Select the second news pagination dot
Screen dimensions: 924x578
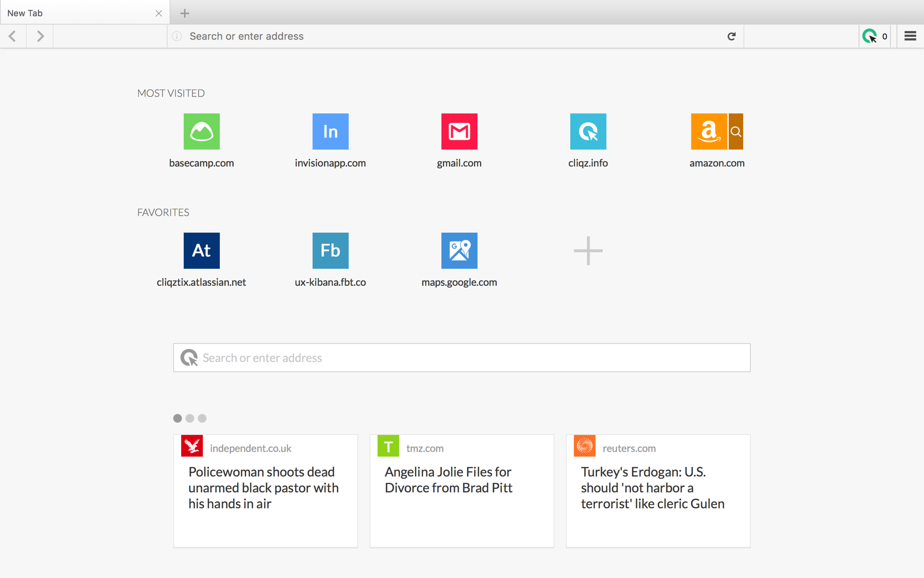pyautogui.click(x=190, y=418)
